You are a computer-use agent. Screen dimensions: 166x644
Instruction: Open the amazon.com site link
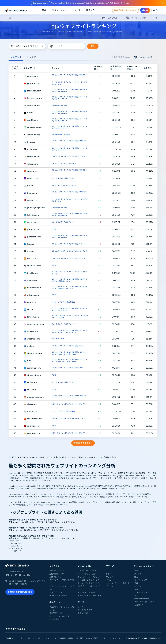[x=33, y=157]
